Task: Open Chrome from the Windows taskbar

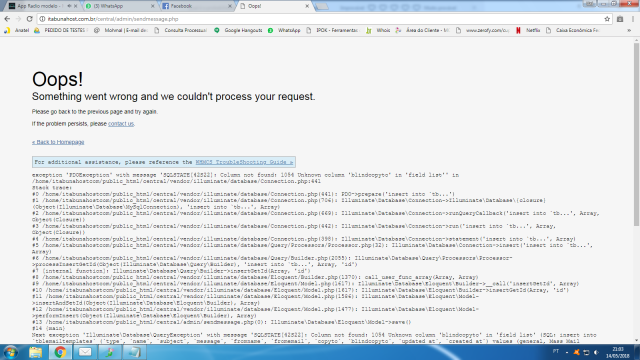Action: point(60,352)
